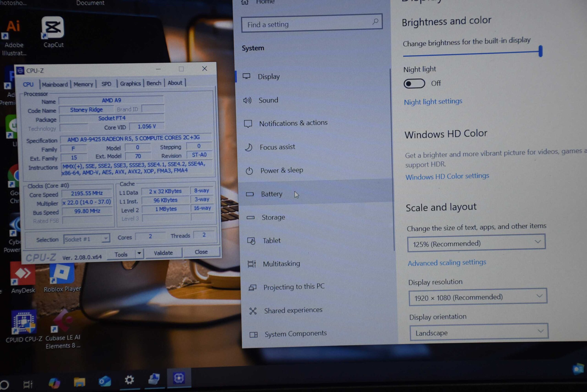The image size is (587, 392).
Task: Open the CPUID CPU-Z desktop shortcut
Action: pyautogui.click(x=24, y=322)
